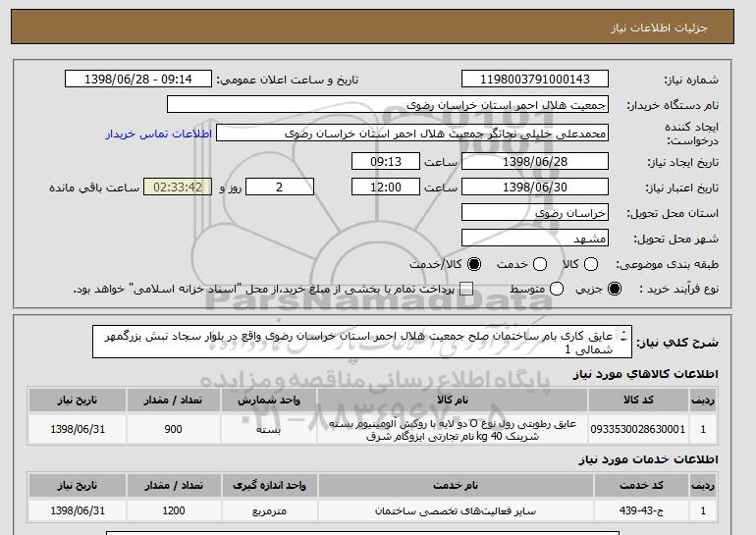Select the کالا radio button

click(591, 264)
